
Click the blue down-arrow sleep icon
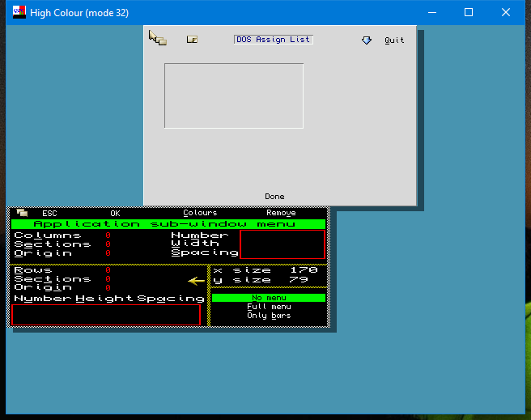tap(367, 40)
